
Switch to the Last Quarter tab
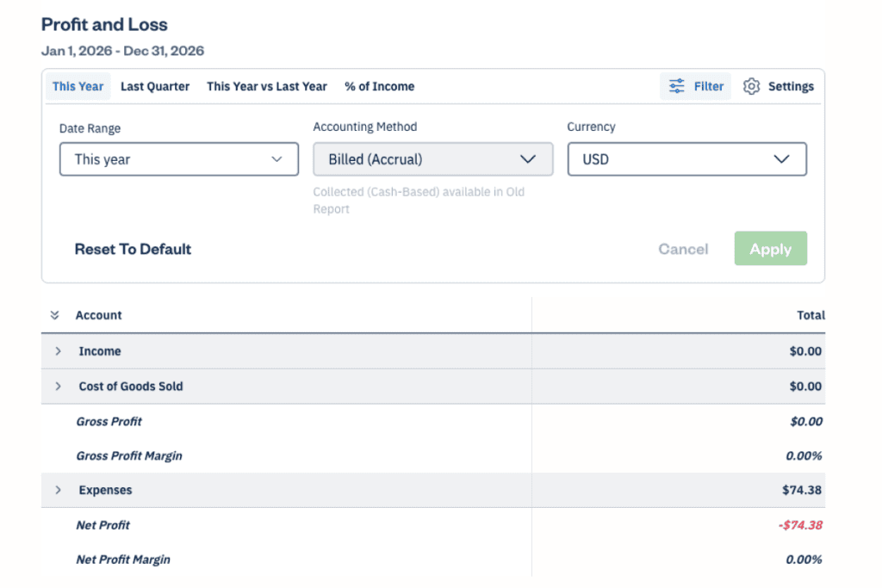pyautogui.click(x=155, y=87)
